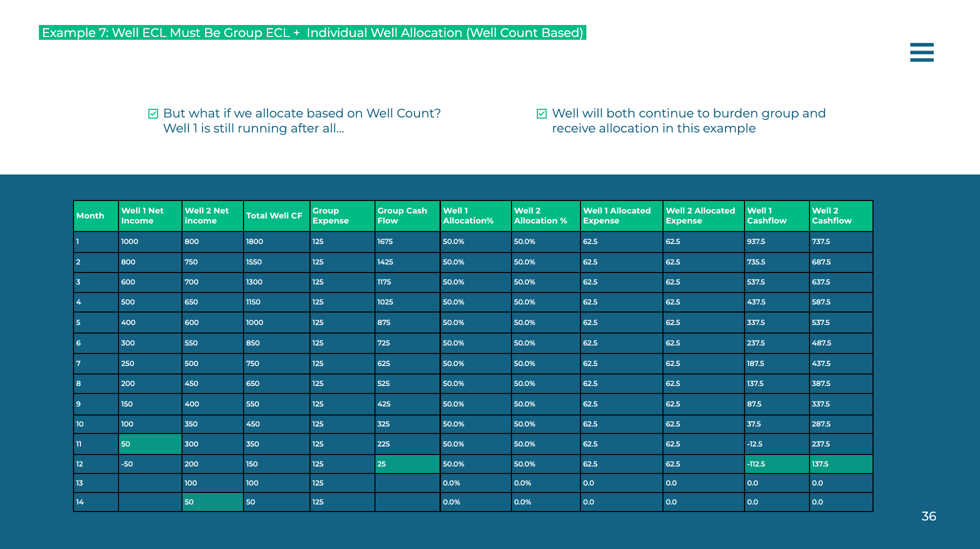Select Well 1 Cashflow value -12.5
Viewport: 980px width, 549px height.
(776, 444)
